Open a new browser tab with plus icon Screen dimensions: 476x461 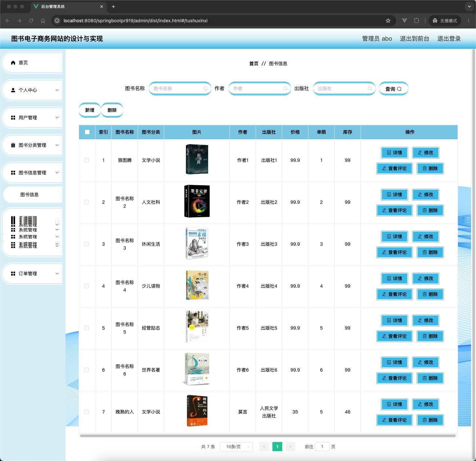tap(113, 7)
